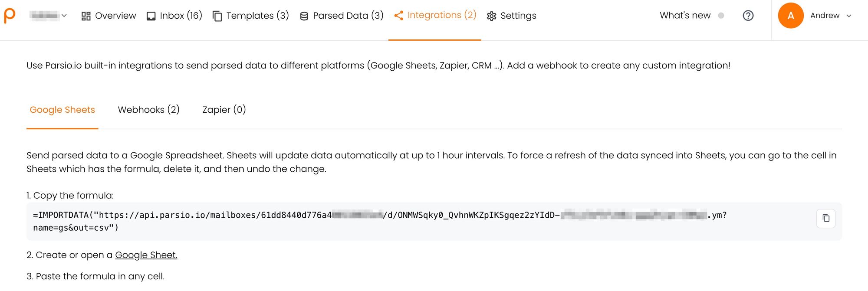Screen dimensions: 868x291
Task: Open the Inbox tray icon
Action: pyautogui.click(x=151, y=16)
